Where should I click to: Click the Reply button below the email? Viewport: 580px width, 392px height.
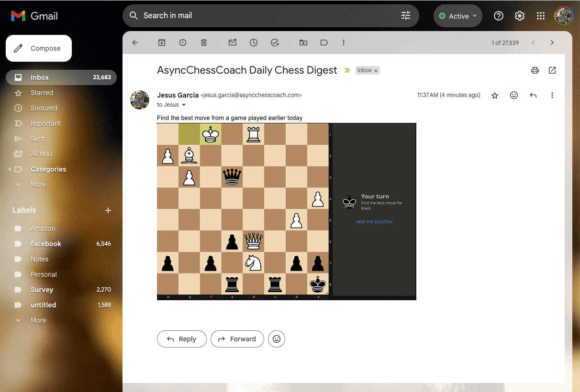click(181, 339)
